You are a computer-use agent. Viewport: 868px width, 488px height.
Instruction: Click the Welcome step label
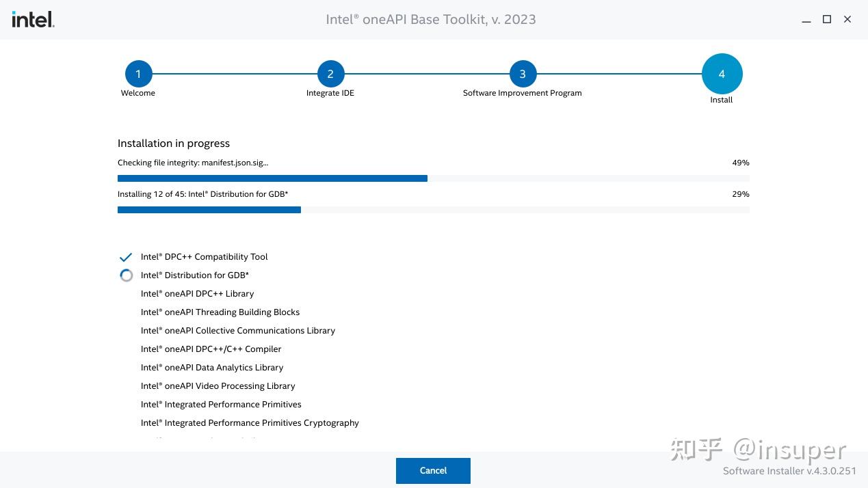pyautogui.click(x=138, y=93)
